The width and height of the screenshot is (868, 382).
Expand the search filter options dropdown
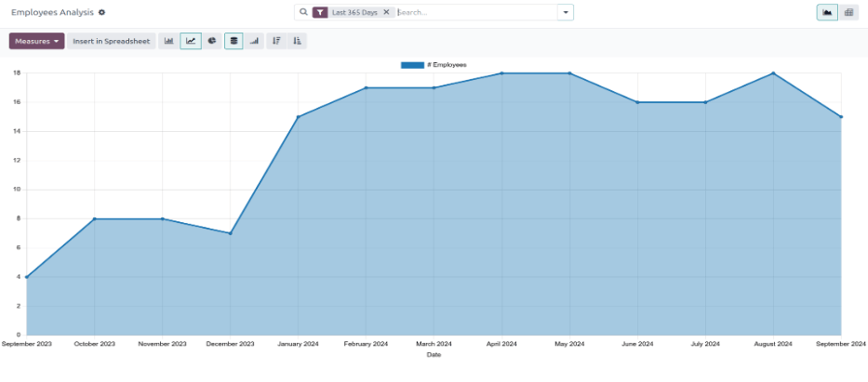pyautogui.click(x=566, y=12)
